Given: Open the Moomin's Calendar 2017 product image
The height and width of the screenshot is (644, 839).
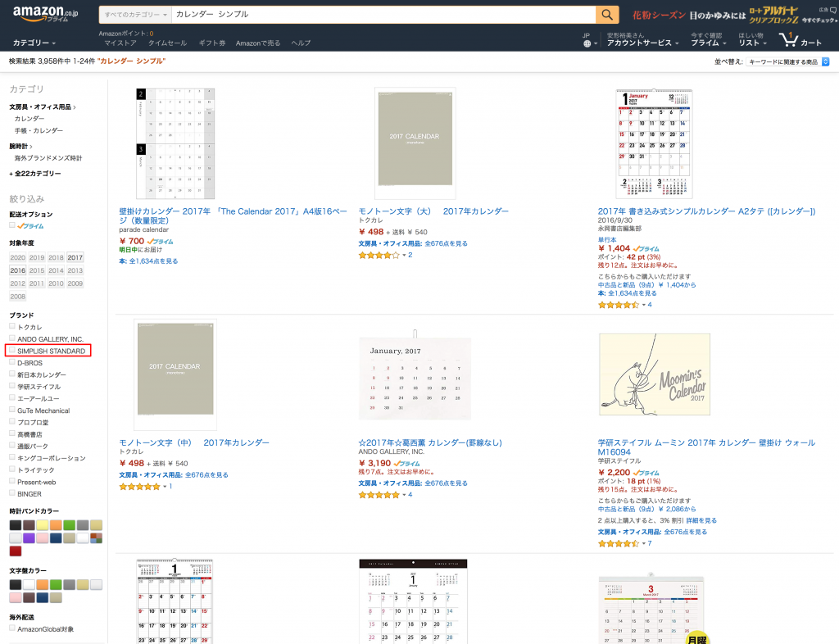Looking at the screenshot, I should click(x=655, y=374).
